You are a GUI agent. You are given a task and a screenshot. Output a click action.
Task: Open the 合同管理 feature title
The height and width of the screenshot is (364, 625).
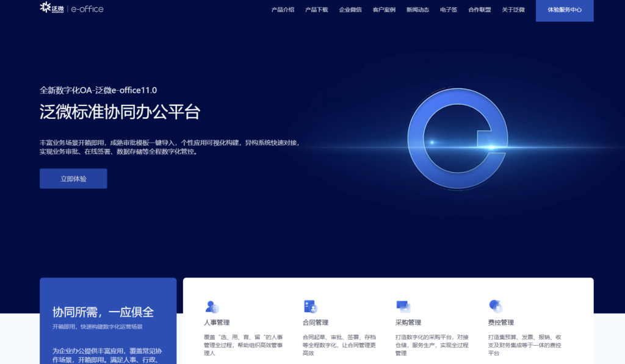pyautogui.click(x=315, y=323)
